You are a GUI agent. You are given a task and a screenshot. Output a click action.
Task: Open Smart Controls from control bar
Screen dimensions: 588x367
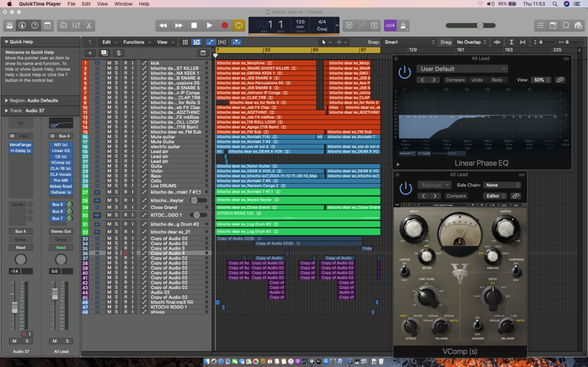pos(63,26)
